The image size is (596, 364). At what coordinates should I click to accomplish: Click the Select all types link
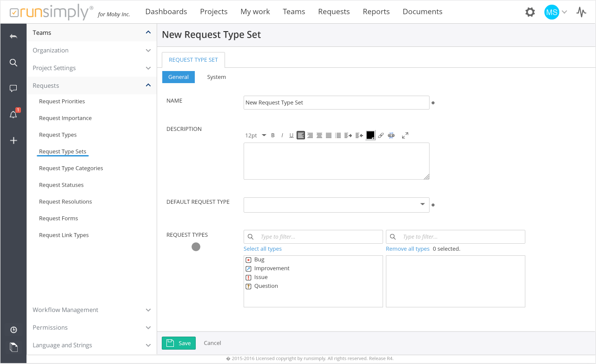263,249
